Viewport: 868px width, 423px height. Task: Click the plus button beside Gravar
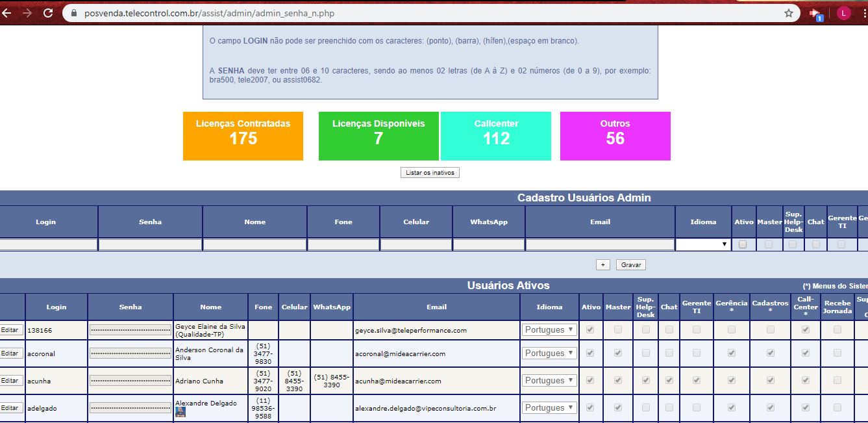[602, 265]
